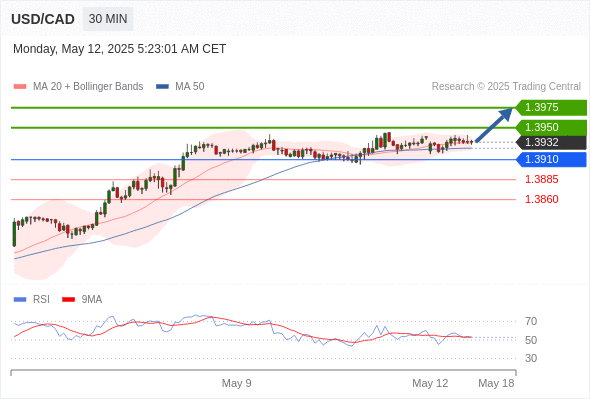The image size is (590, 400).
Task: Click the black 1.3932 current price tag
Action: (x=551, y=143)
